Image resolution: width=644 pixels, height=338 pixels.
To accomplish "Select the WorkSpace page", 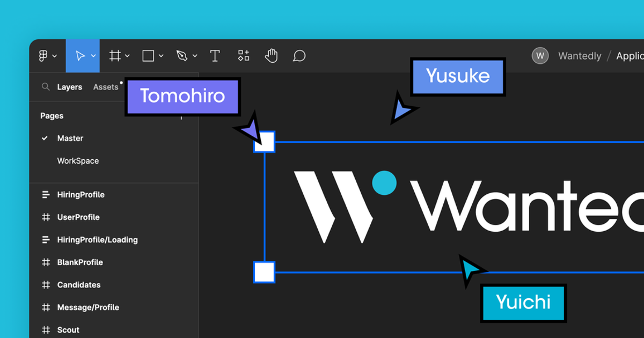I will click(x=78, y=160).
